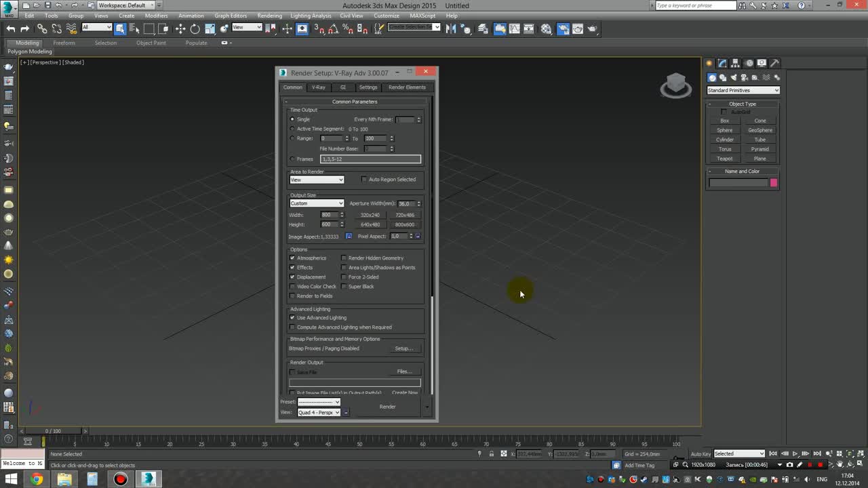
Task: Switch to the Display command panel
Action: 762,63
